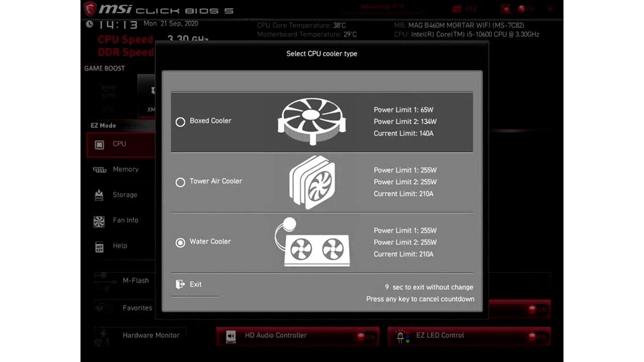The image size is (644, 362).
Task: Click the Press any key to cancel text
Action: pyautogui.click(x=420, y=299)
